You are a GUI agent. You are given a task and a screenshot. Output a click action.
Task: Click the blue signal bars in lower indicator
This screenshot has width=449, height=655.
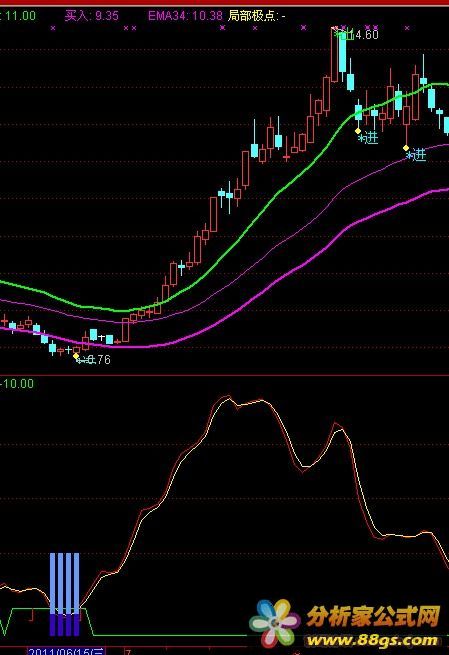coord(64,594)
